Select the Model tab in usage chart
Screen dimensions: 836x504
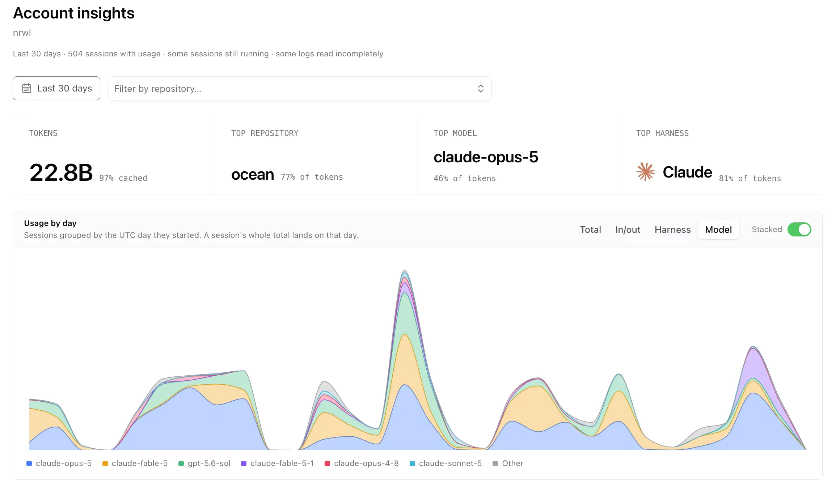click(x=718, y=230)
